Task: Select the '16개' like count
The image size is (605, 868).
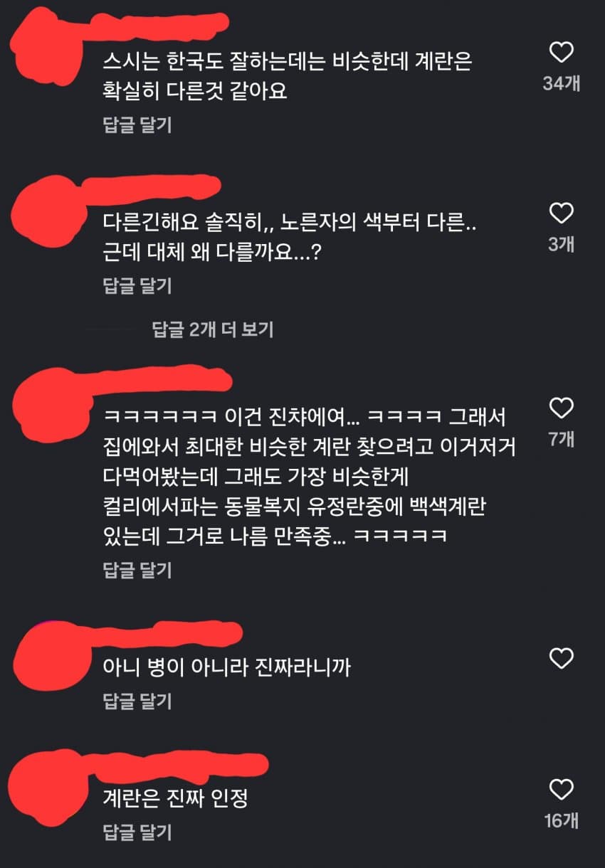Action: point(562,820)
